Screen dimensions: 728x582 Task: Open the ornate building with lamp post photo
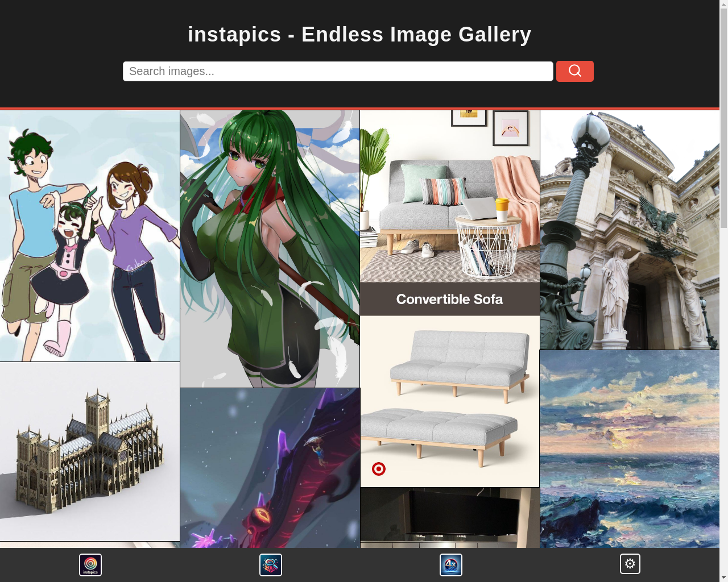tap(630, 230)
